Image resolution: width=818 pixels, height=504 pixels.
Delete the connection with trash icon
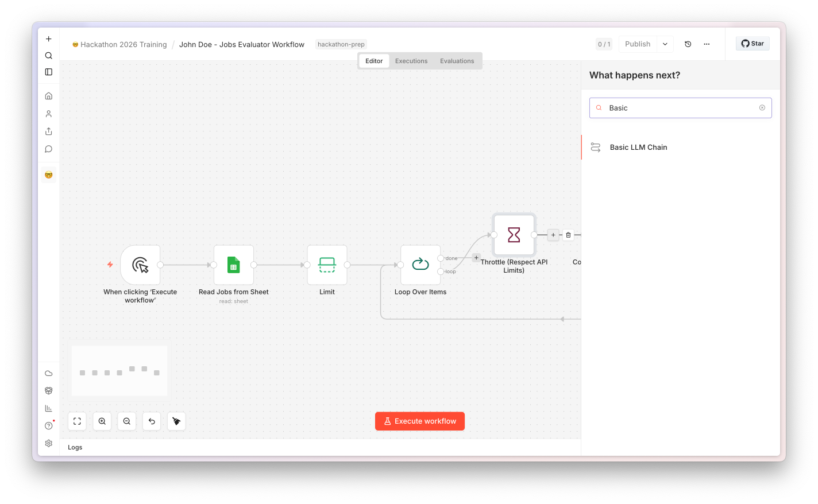point(568,235)
